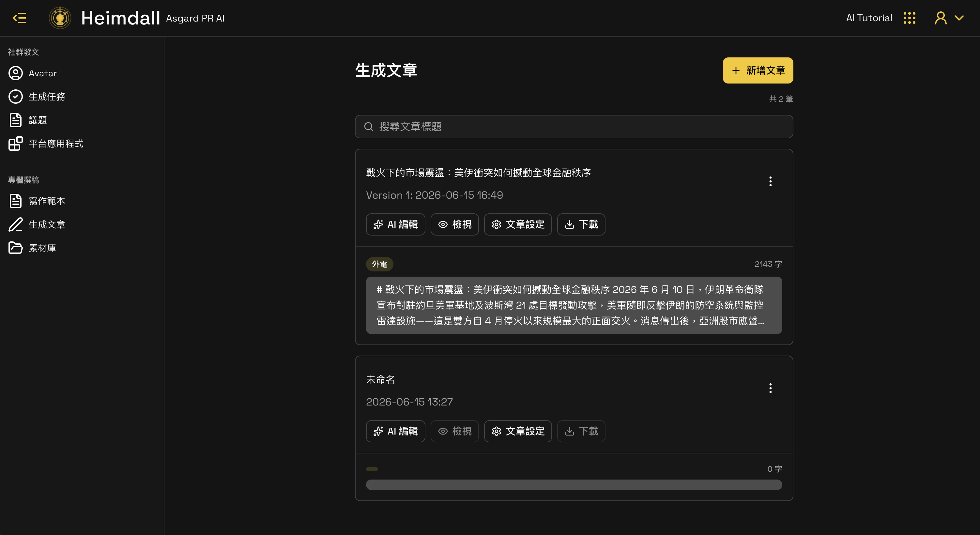
Task: Click gear icon in 未命名 文章設定 button
Action: pos(496,431)
